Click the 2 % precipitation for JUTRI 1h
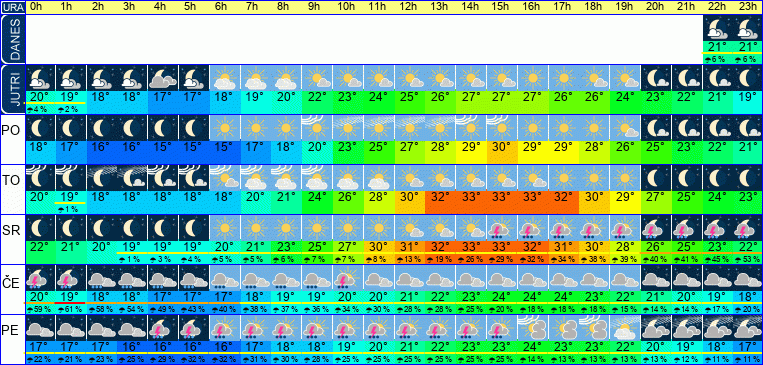This screenshot has height=365, width=763. (68, 110)
